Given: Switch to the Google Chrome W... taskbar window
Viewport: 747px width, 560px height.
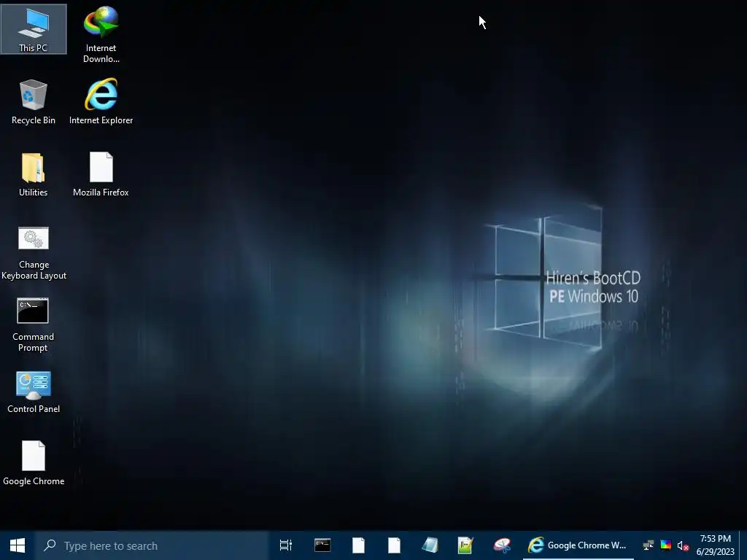Looking at the screenshot, I should pos(578,545).
